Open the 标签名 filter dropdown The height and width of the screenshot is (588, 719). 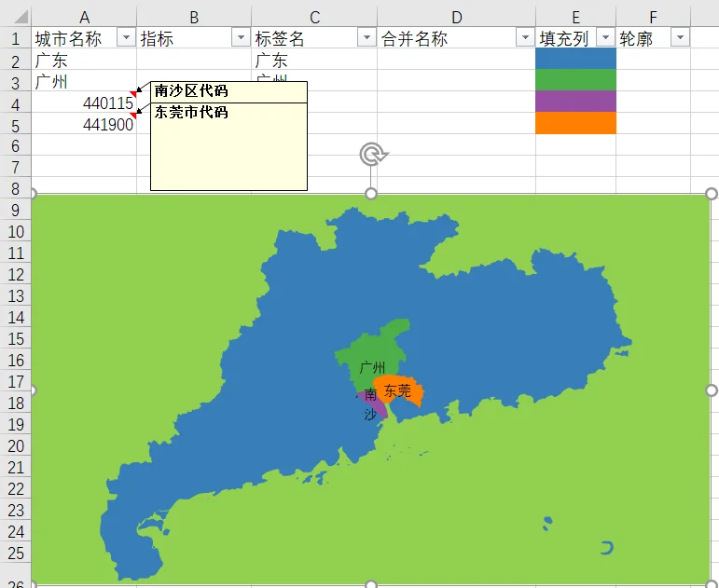pos(366,37)
